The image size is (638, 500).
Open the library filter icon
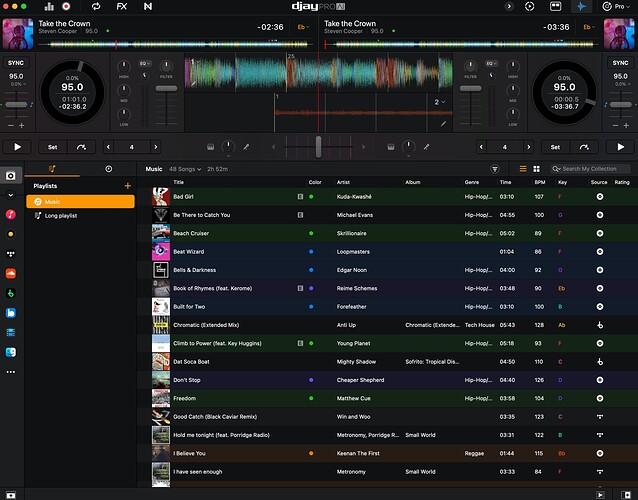coord(495,169)
